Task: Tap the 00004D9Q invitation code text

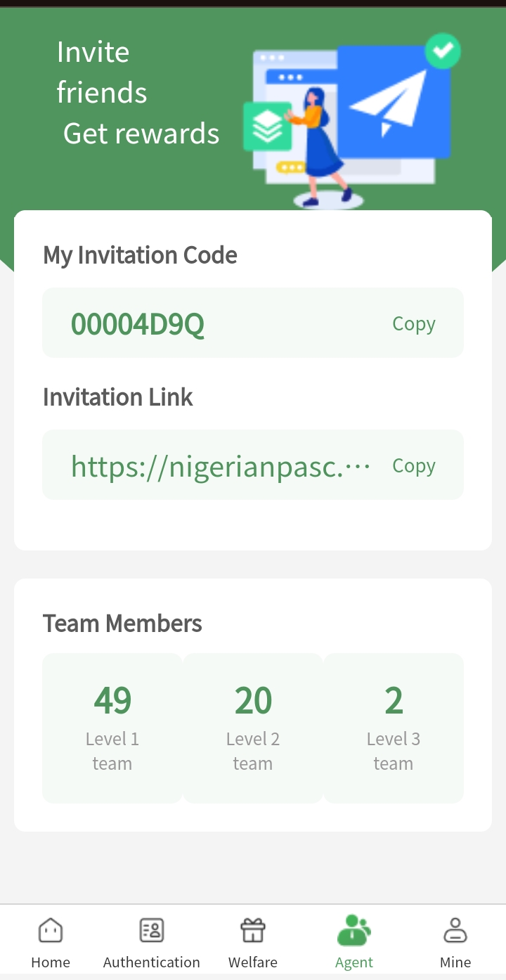Action: [x=138, y=324]
